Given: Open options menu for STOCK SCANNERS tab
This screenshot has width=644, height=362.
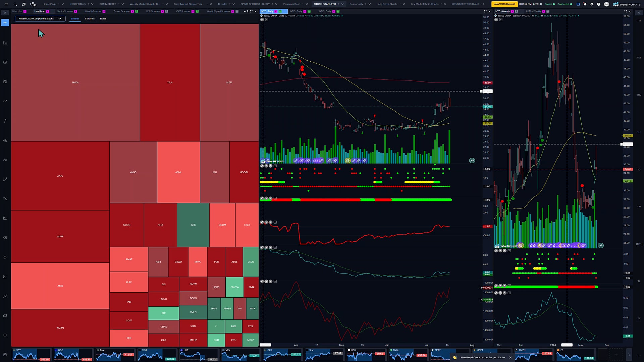Looking at the screenshot, I should pos(338,4).
